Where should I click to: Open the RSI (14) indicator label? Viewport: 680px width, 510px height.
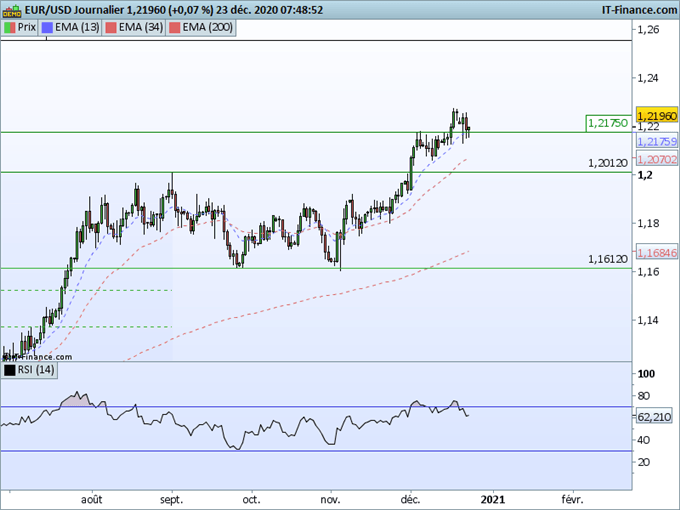[36, 370]
